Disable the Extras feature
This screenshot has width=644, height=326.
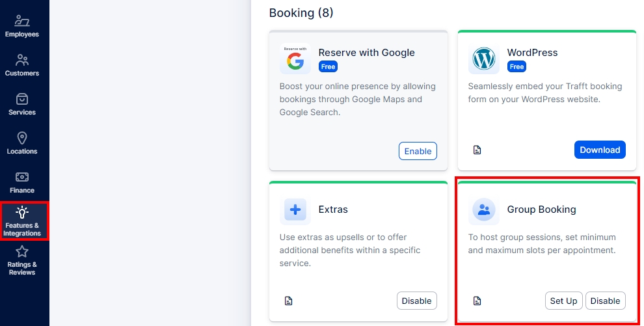tap(416, 301)
